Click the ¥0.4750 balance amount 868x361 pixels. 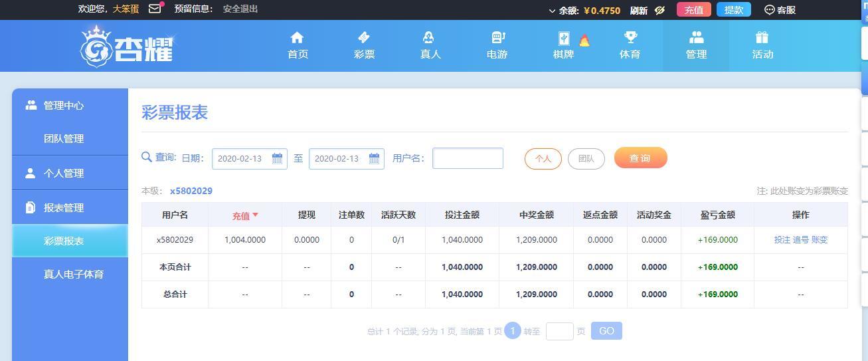click(602, 11)
